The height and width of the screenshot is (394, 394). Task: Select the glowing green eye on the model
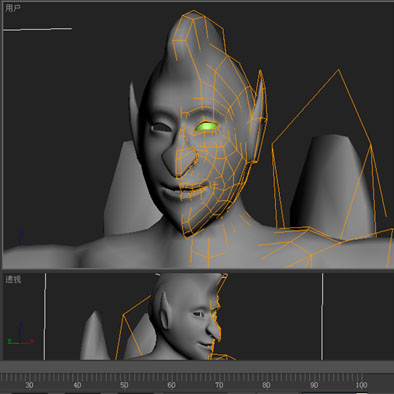coord(206,126)
